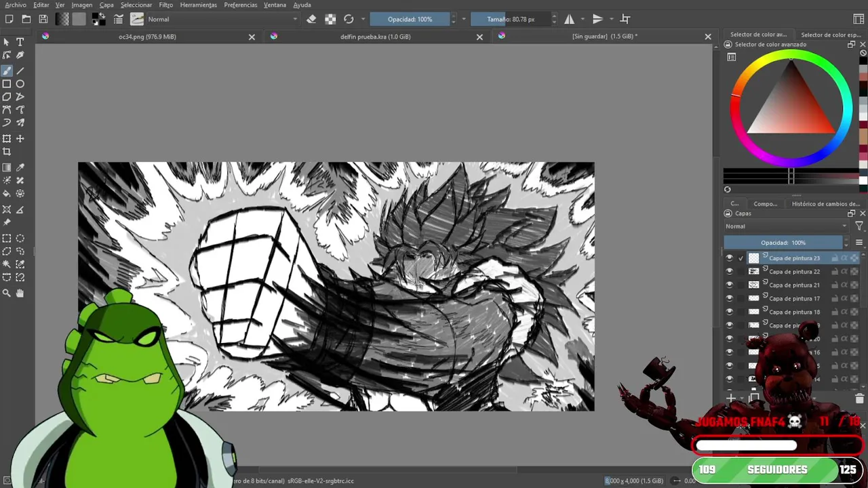
Task: Select the Freehand Brush tool
Action: (x=7, y=70)
